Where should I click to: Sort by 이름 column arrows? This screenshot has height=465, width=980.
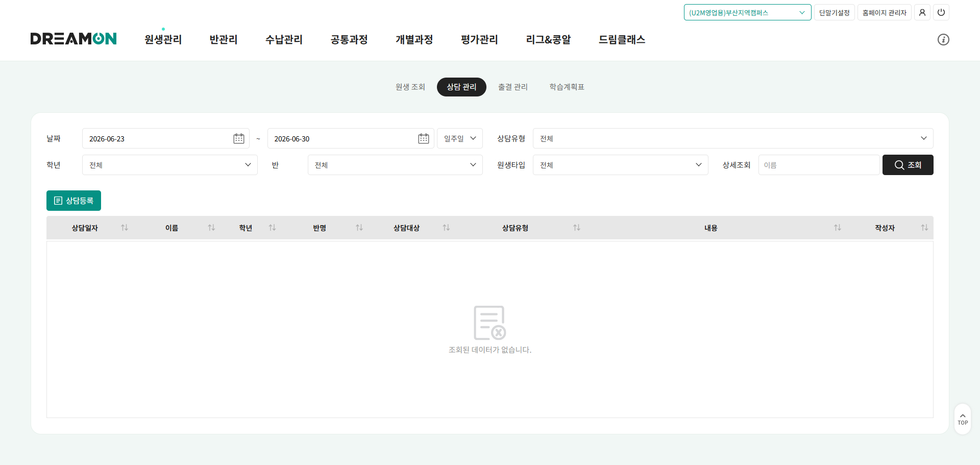tap(211, 228)
